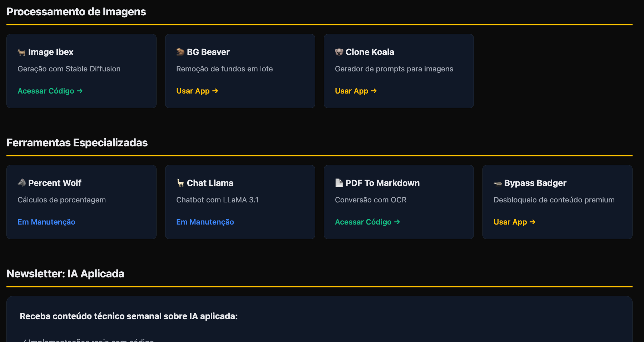Open the BG Beaver app via Usar App
This screenshot has height=342, width=644.
click(197, 91)
